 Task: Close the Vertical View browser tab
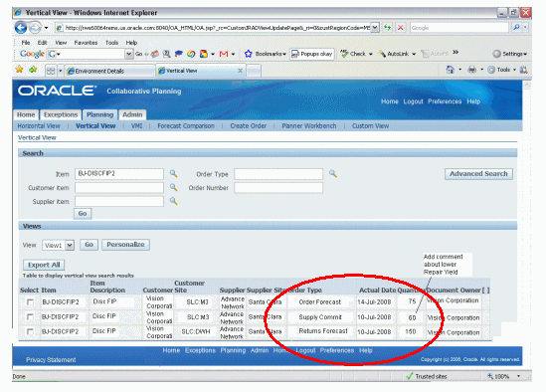point(240,71)
